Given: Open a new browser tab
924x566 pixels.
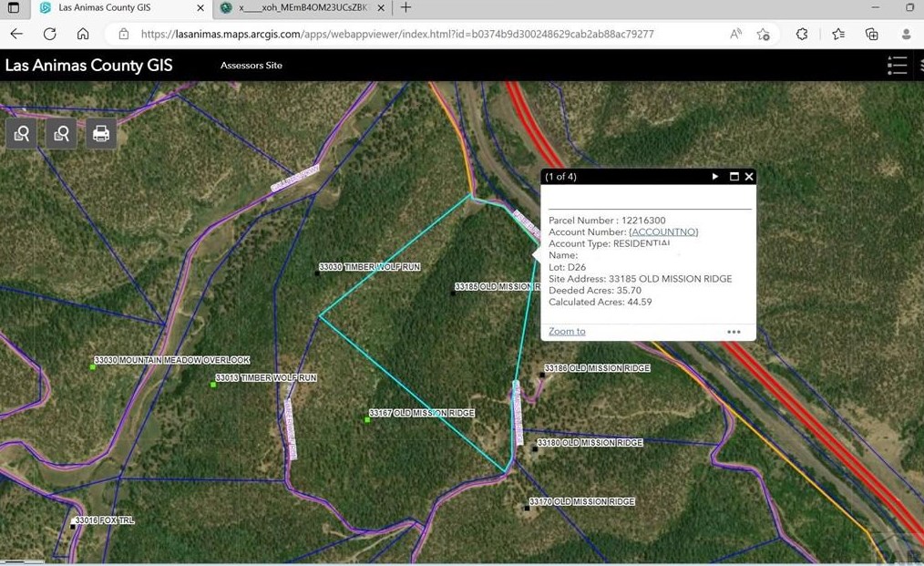Looking at the screenshot, I should (406, 8).
